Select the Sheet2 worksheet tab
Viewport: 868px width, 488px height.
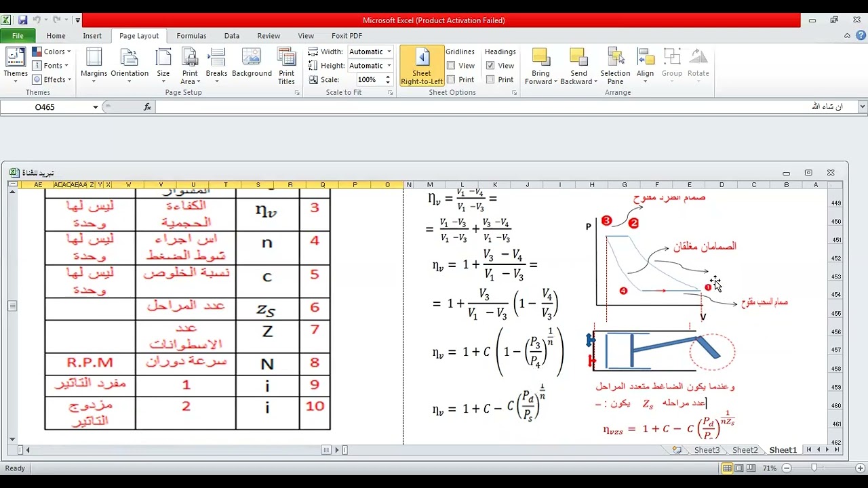[x=745, y=450]
